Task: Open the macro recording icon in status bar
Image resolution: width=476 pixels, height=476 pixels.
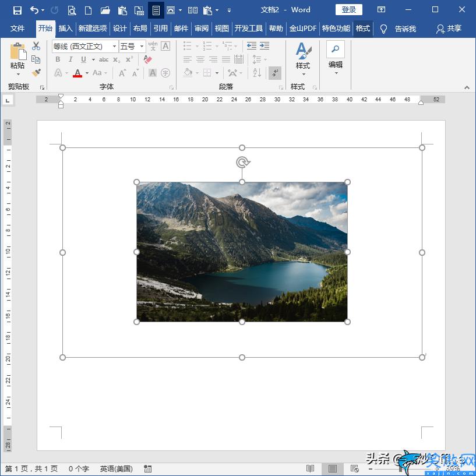Action: coord(148,468)
